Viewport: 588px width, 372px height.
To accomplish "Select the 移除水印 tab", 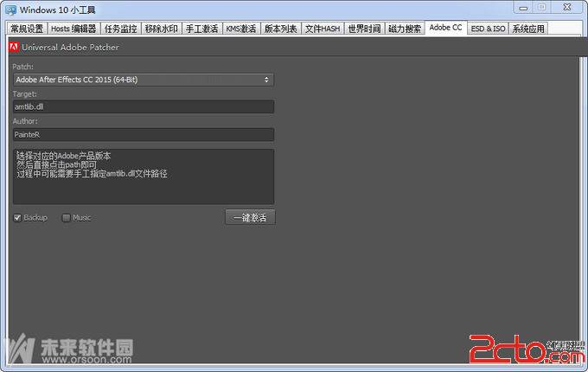I will click(x=161, y=29).
